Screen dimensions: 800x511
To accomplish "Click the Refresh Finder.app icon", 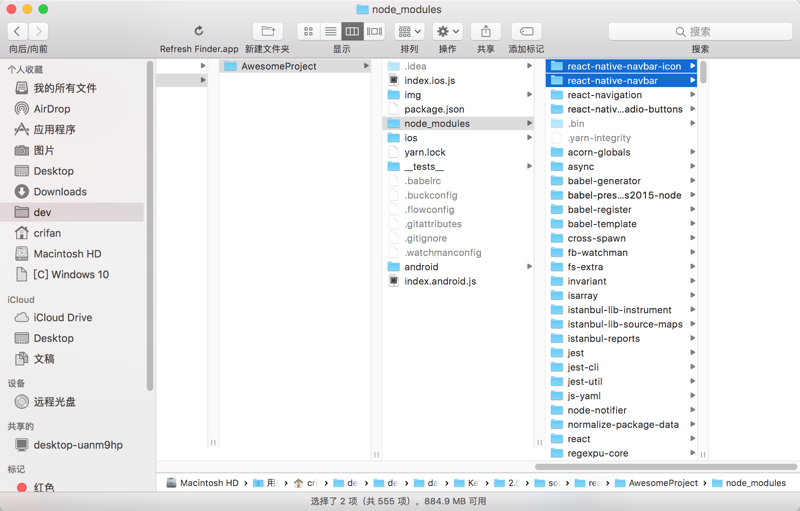I will (x=199, y=31).
